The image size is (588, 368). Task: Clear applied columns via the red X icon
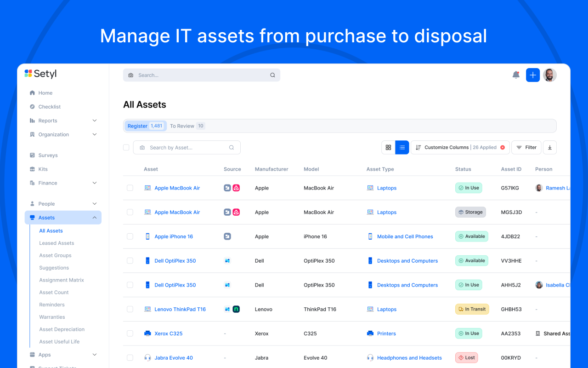[x=502, y=147]
